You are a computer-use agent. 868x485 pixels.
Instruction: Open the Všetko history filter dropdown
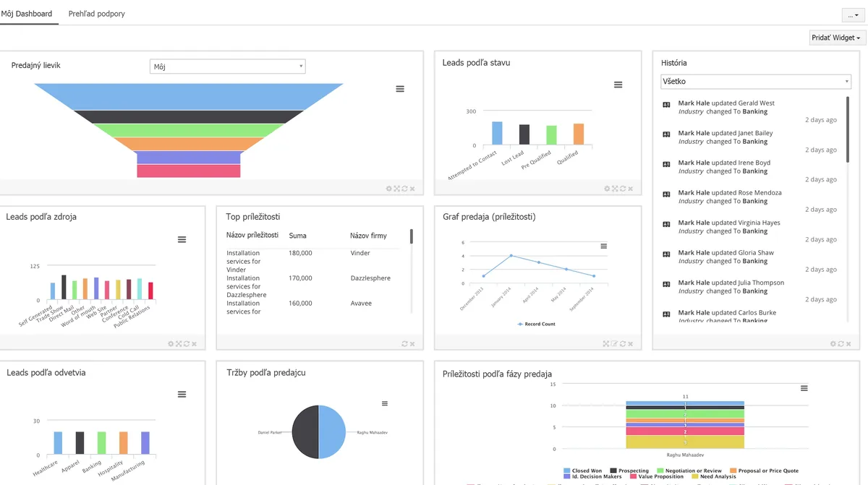(756, 82)
